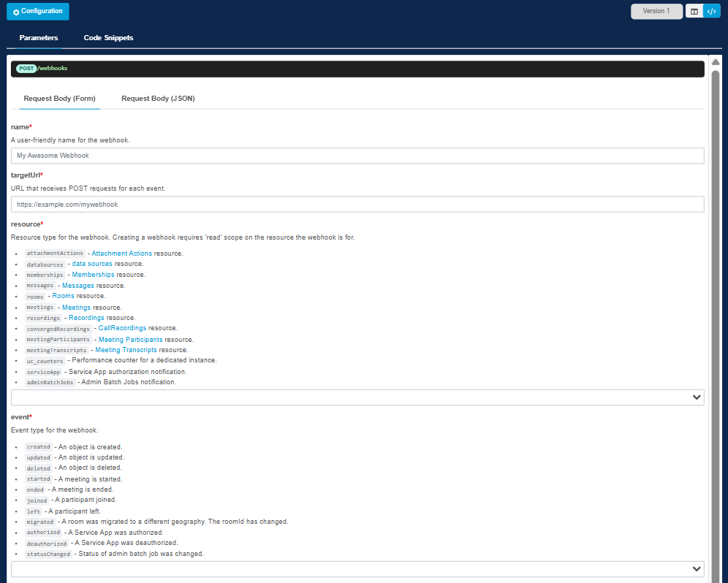Open the Meeting Participants link

pyautogui.click(x=130, y=340)
